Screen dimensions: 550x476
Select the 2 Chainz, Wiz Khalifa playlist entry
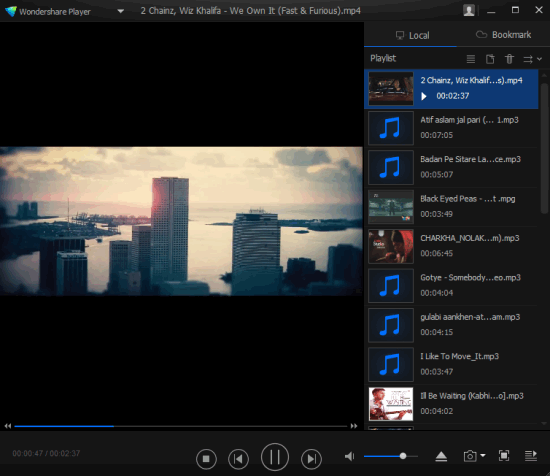[451, 89]
